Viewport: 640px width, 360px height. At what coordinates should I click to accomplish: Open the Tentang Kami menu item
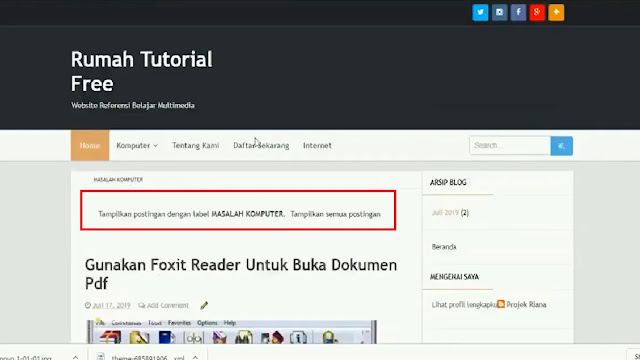click(196, 145)
